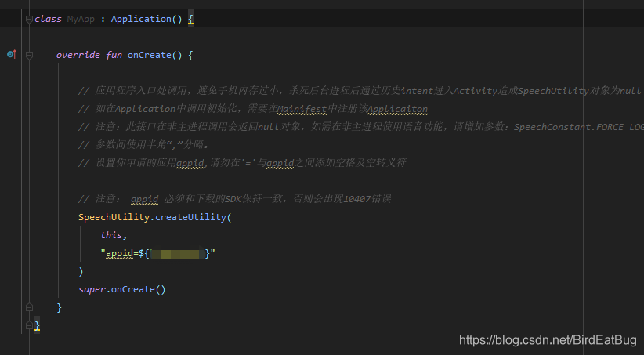Viewport: 644px width, 355px height.
Task: Click the super keyword
Action: [x=92, y=289]
